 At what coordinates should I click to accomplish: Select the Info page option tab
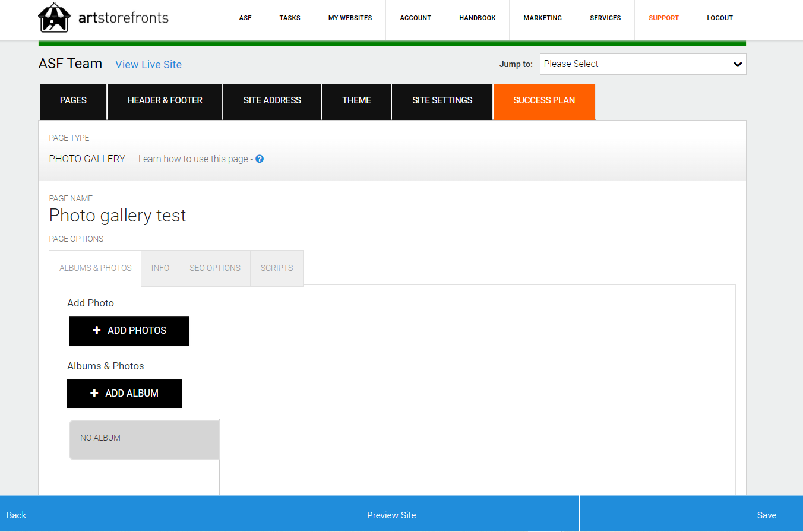tap(160, 268)
